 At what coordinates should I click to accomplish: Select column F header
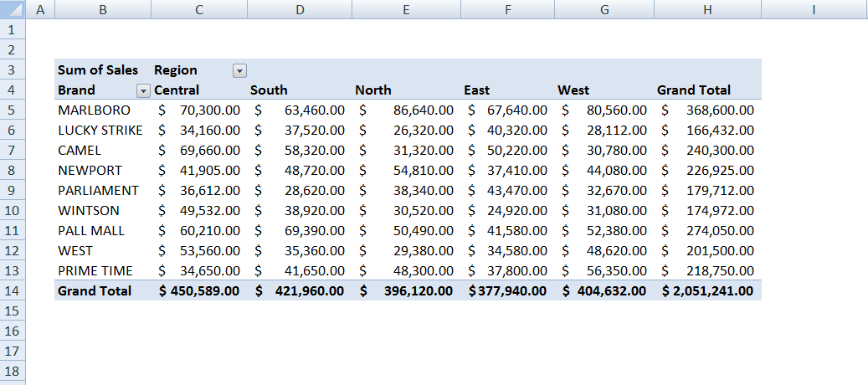(x=507, y=9)
